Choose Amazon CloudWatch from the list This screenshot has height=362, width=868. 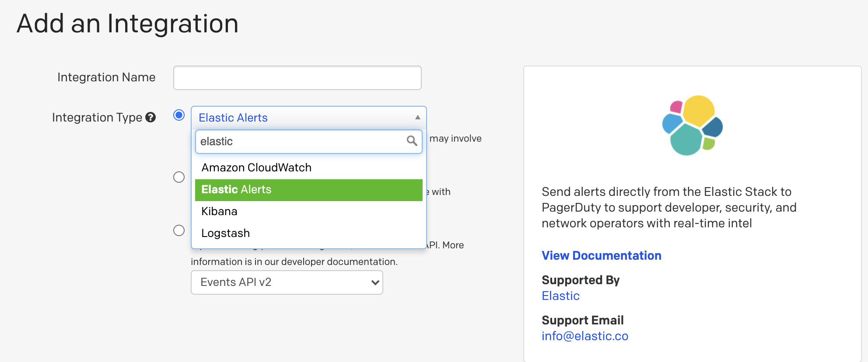coord(256,168)
